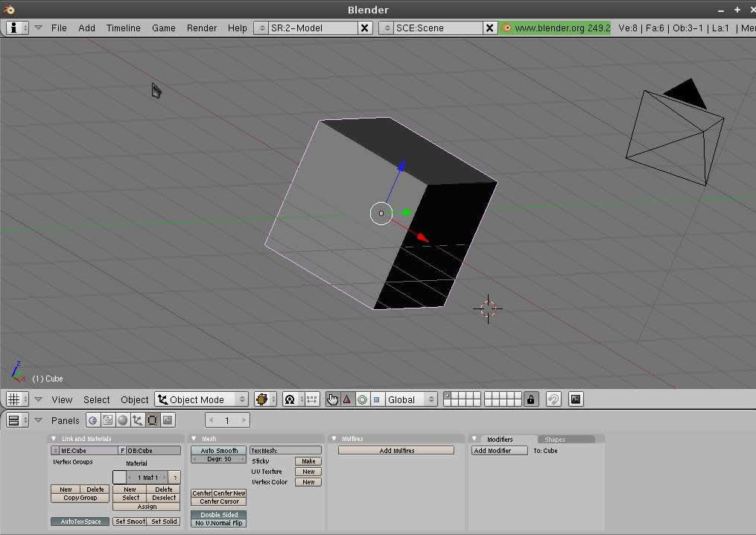This screenshot has width=756, height=535.
Task: Open the 3D view's View menu
Action: click(62, 399)
